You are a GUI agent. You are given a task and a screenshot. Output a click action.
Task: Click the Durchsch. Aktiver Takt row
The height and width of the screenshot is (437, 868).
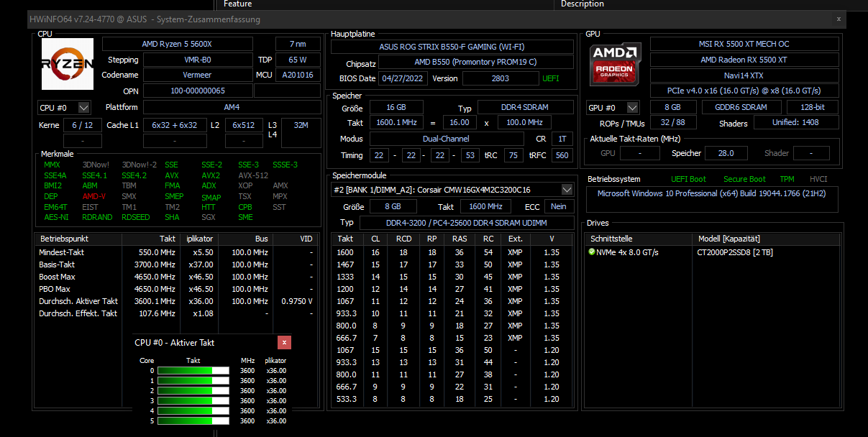[176, 301]
